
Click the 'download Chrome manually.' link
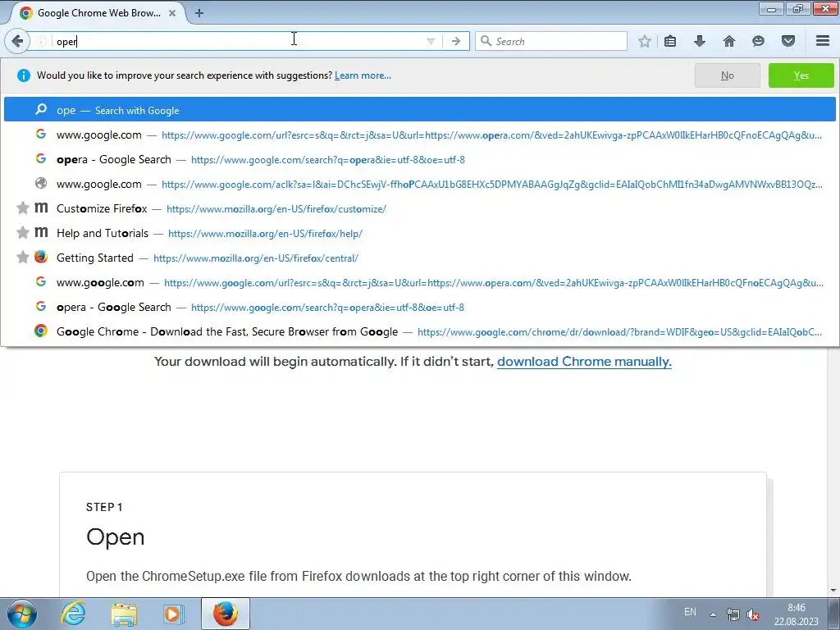[x=584, y=362]
